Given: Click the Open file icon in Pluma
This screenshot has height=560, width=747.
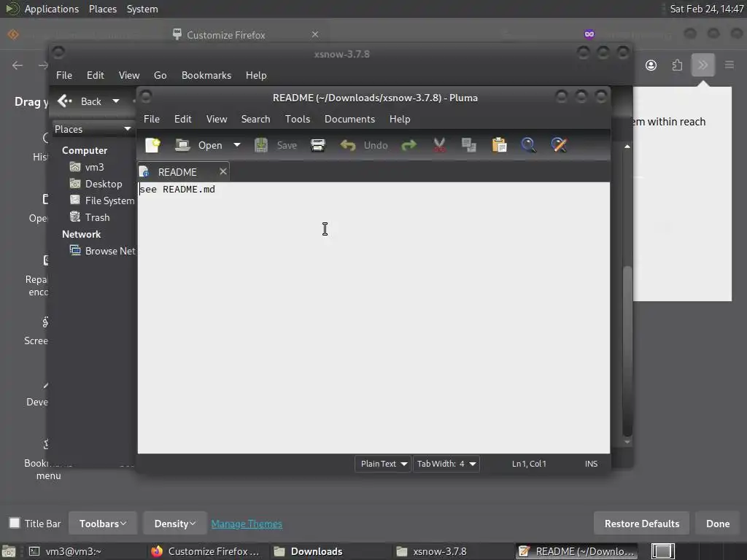Looking at the screenshot, I should point(182,145).
